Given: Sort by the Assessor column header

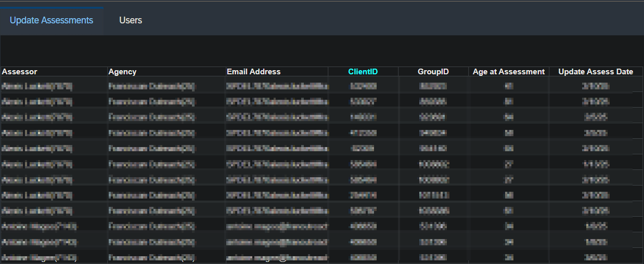Looking at the screenshot, I should (x=20, y=72).
